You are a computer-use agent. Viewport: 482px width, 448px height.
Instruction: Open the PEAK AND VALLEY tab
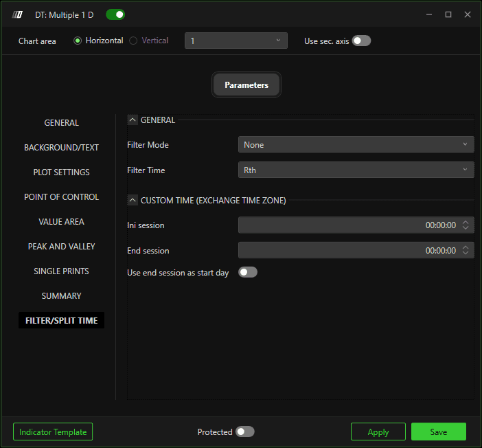62,247
